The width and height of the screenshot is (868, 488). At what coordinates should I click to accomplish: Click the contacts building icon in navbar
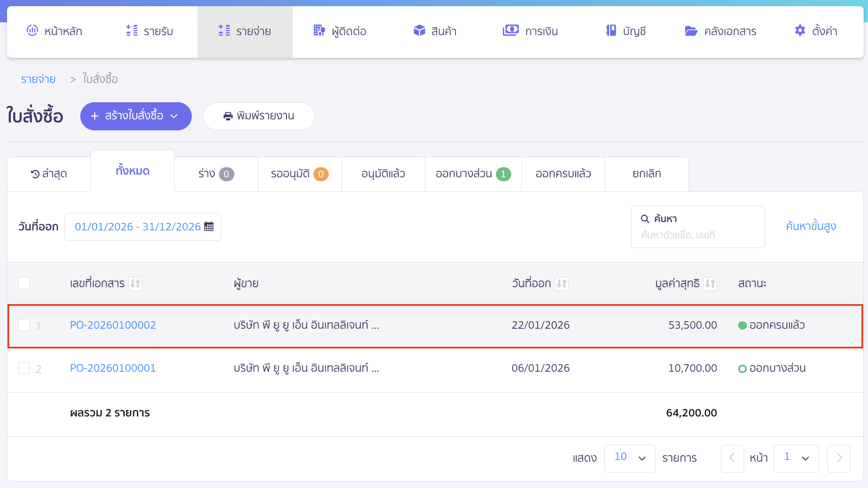pyautogui.click(x=319, y=31)
